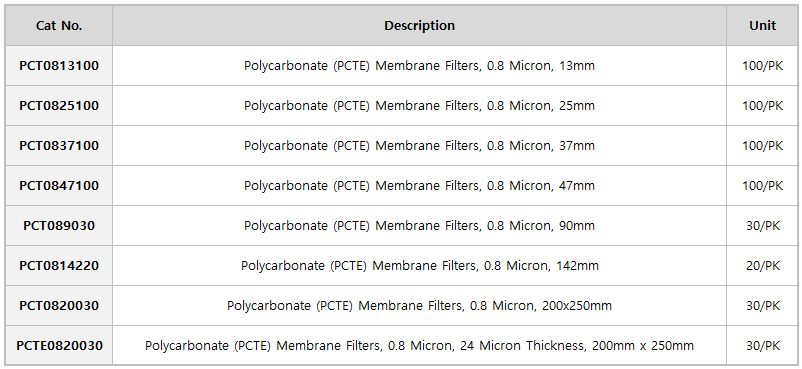The height and width of the screenshot is (369, 802).
Task: Click the 90mm membrane filter description
Action: [x=419, y=225]
